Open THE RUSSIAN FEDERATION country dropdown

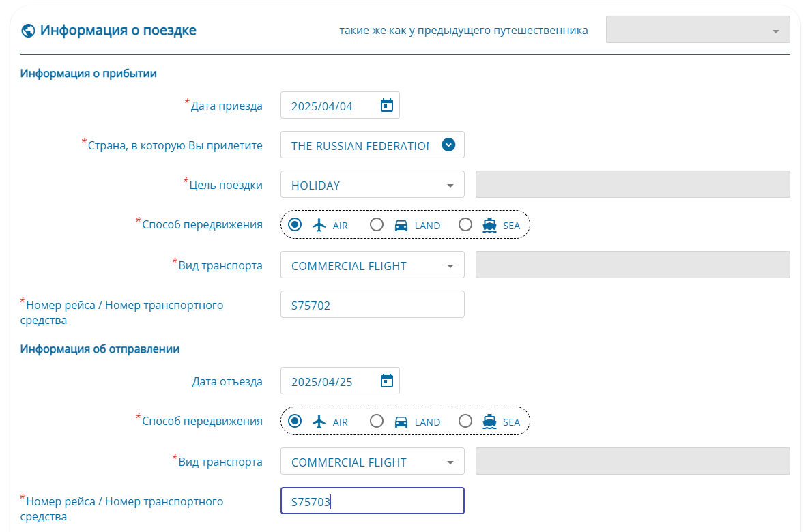(x=372, y=145)
